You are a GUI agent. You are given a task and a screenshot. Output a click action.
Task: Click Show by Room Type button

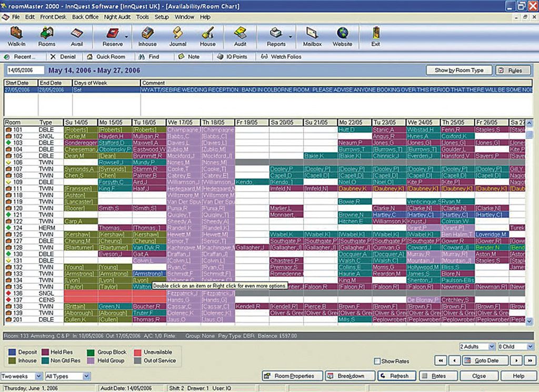[x=459, y=70]
